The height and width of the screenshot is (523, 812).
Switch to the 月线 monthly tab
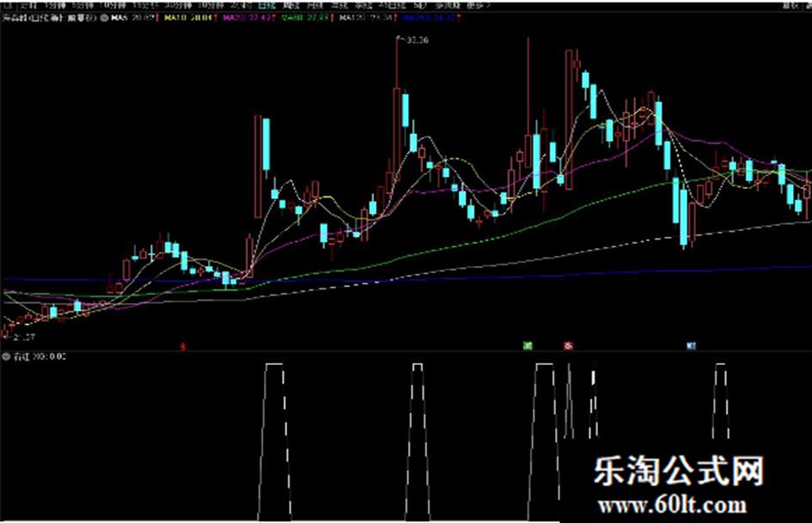point(314,6)
